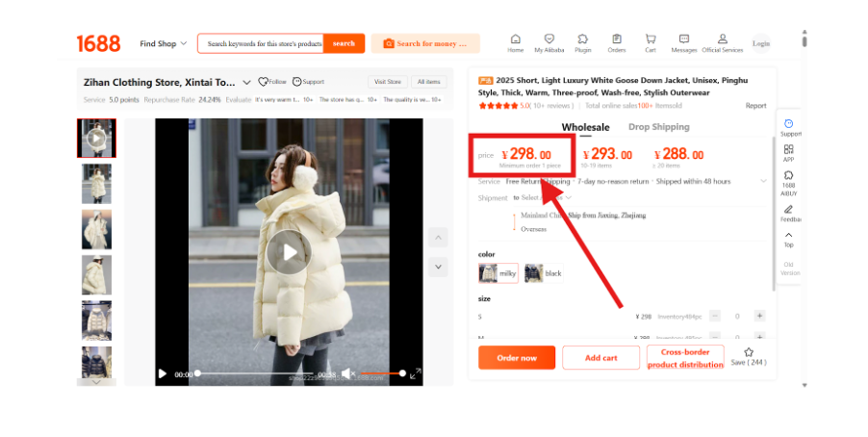
Task: Adjust the video volume slider
Action: pos(383,373)
